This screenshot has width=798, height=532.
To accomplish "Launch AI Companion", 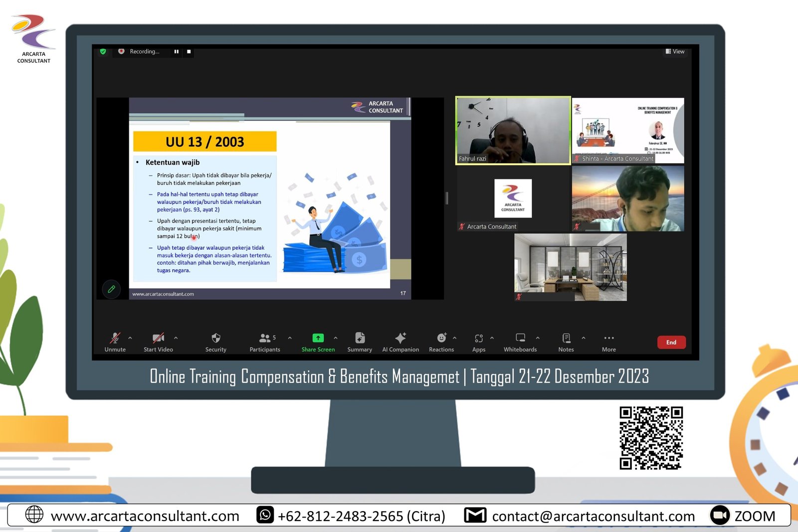I will tap(400, 339).
